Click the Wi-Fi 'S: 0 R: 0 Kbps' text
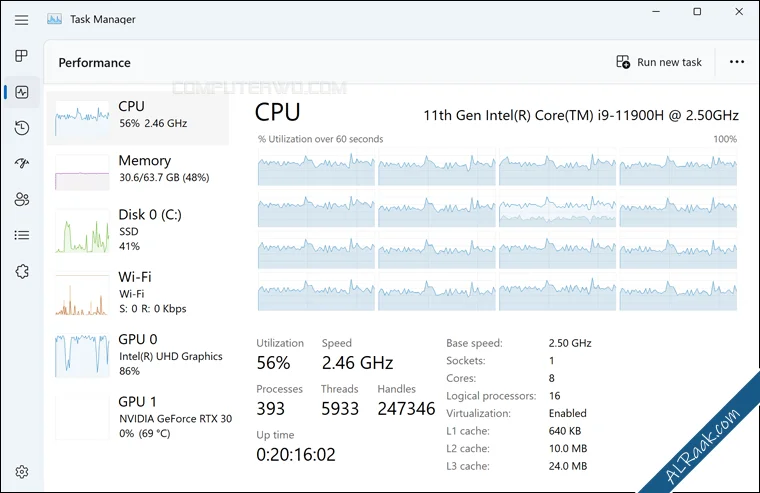Image resolution: width=760 pixels, height=493 pixels. 153,309
